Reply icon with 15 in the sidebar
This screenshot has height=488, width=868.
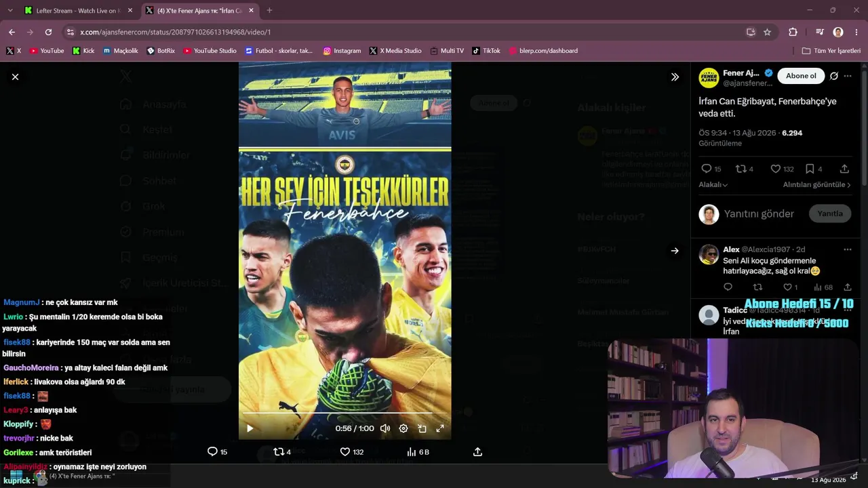tap(711, 169)
